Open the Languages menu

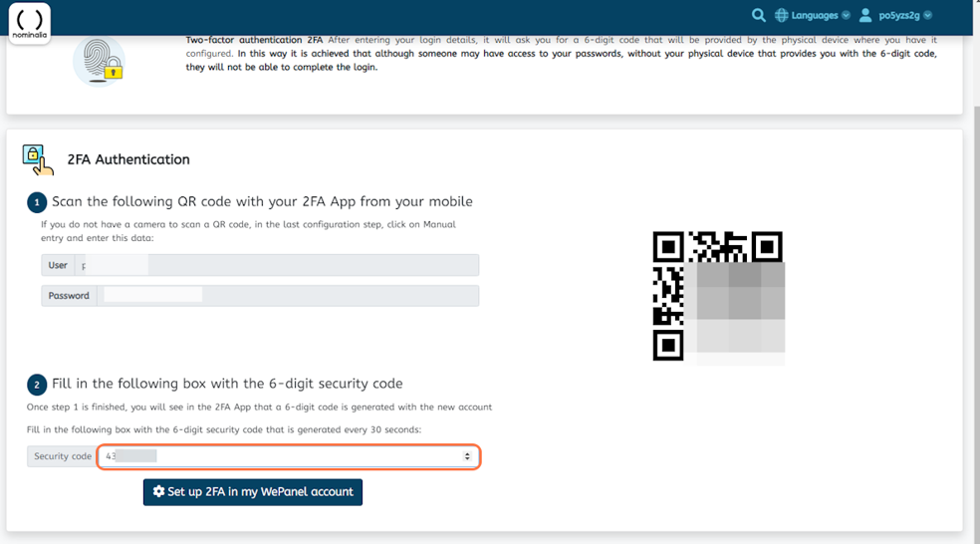pos(813,15)
